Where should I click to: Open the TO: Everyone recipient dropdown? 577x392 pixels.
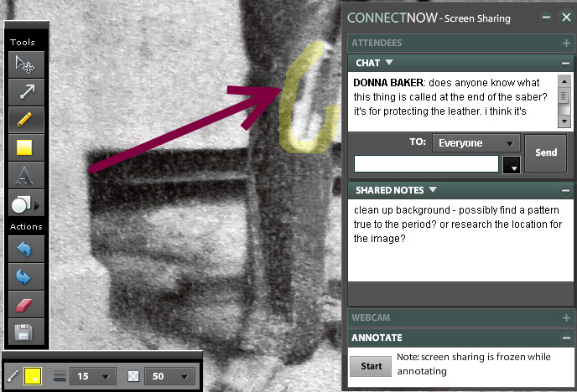click(x=476, y=143)
